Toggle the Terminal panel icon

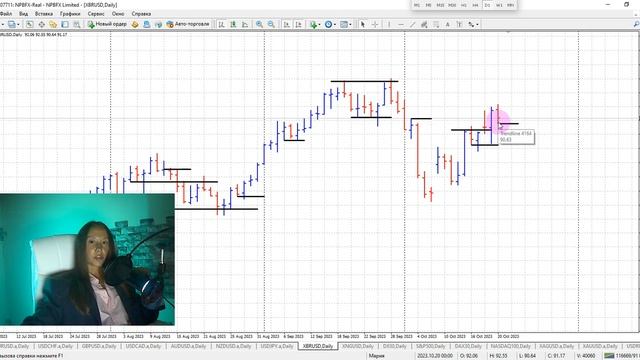(65, 24)
